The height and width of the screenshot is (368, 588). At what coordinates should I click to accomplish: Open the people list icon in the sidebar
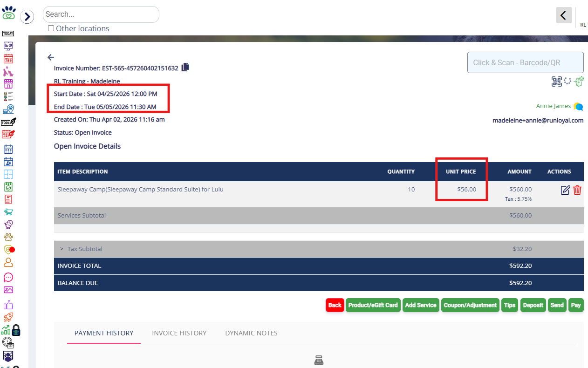(8, 96)
